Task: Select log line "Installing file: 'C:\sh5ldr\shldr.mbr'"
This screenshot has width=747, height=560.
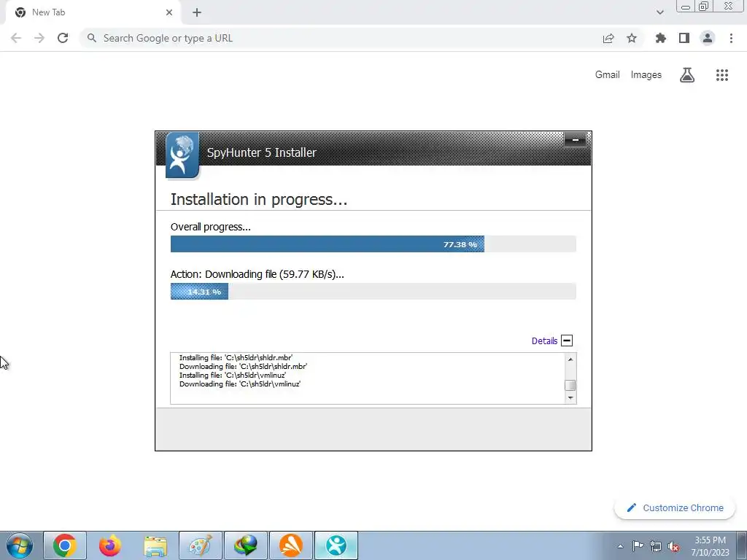Action: click(x=236, y=357)
